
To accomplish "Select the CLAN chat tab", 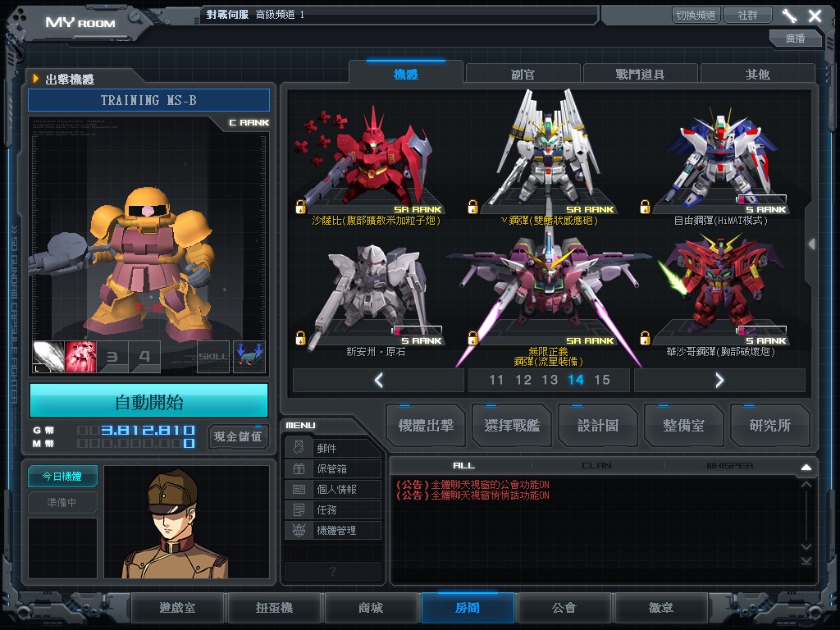I will pos(597,466).
